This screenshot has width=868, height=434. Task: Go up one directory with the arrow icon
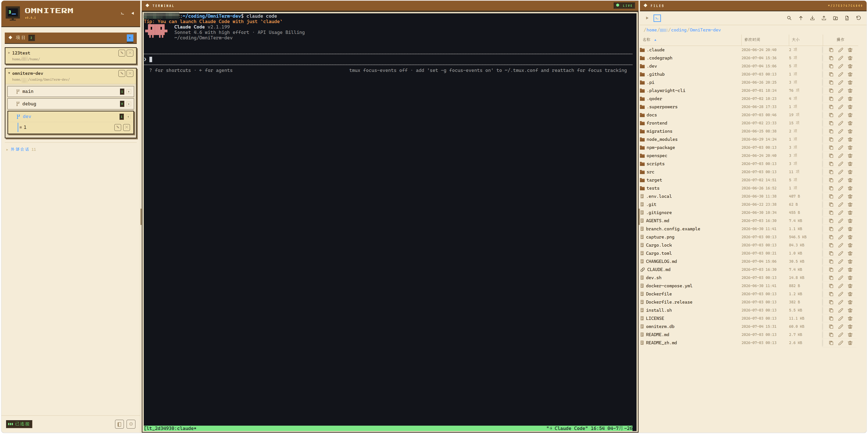[x=801, y=18]
